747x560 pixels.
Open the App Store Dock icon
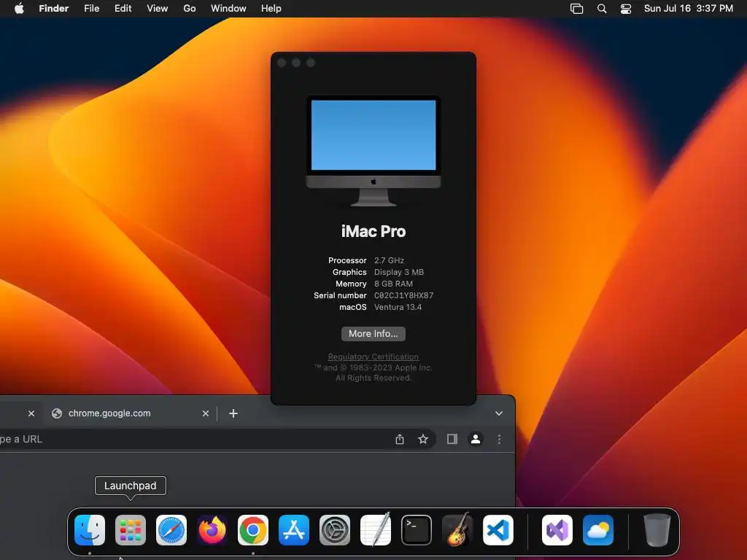pyautogui.click(x=294, y=530)
